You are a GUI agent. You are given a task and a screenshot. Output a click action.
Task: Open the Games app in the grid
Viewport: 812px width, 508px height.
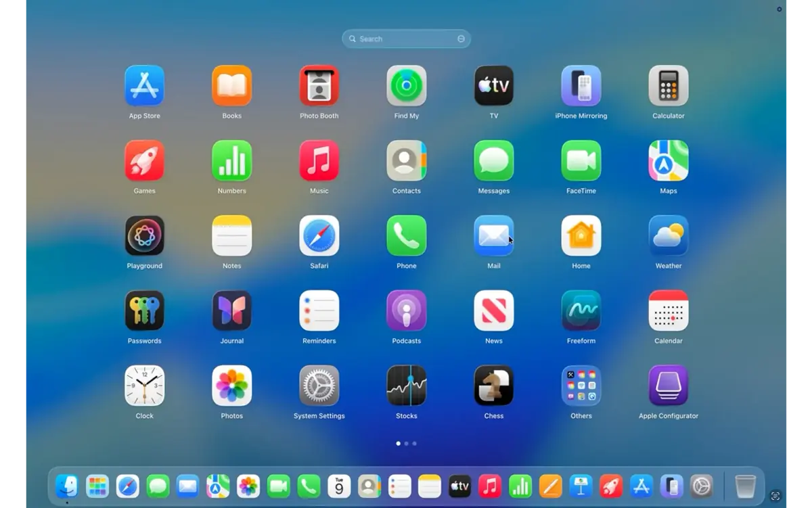144,161
